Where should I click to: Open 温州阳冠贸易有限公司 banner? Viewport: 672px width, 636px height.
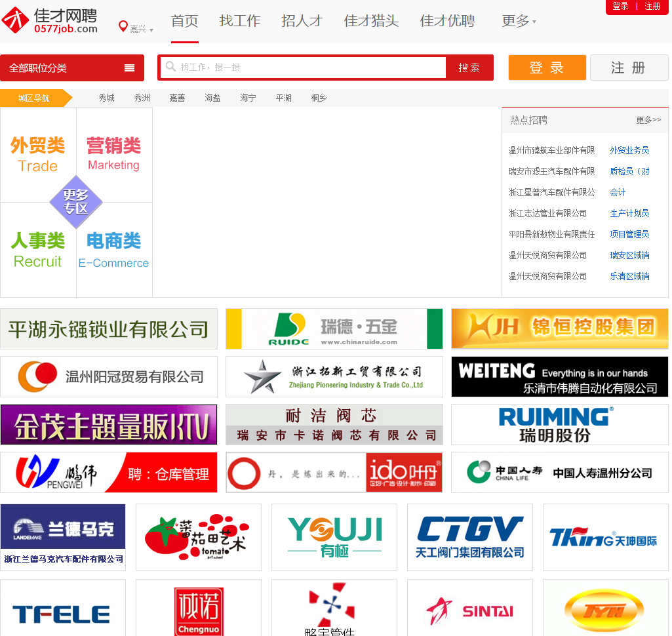tap(109, 377)
